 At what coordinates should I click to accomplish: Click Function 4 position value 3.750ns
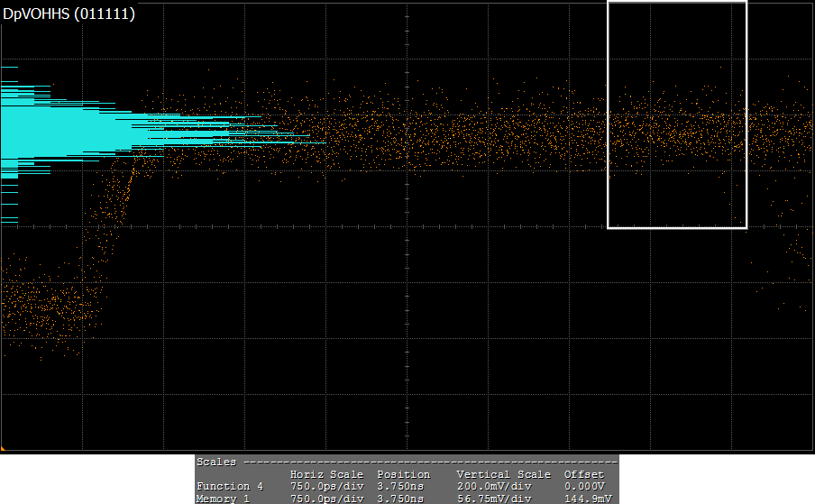[x=399, y=487]
